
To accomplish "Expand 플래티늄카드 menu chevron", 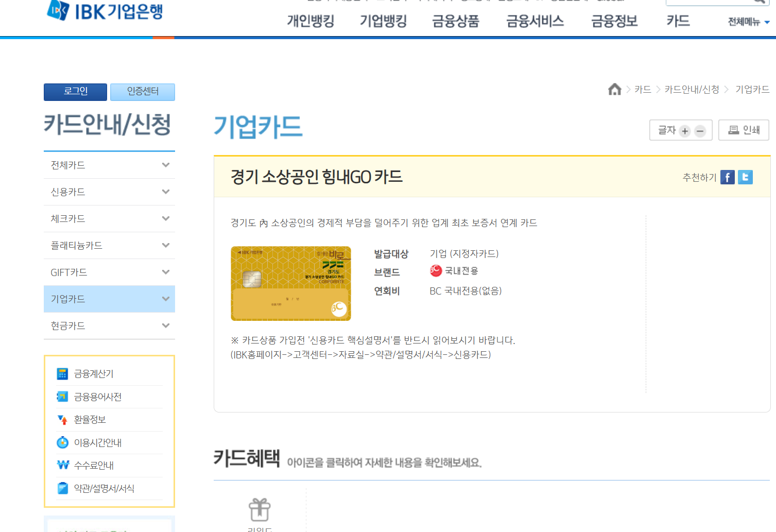I will (x=166, y=245).
